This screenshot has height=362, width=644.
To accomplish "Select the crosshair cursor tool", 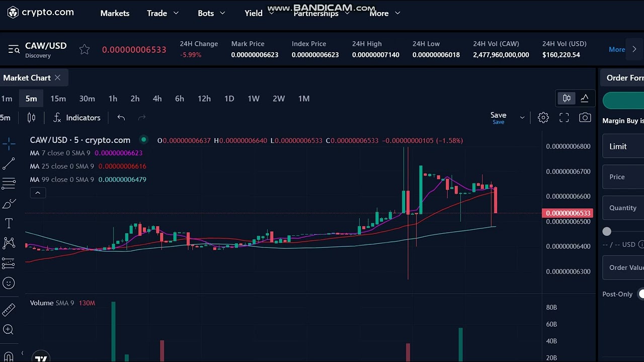I will click(x=9, y=144).
